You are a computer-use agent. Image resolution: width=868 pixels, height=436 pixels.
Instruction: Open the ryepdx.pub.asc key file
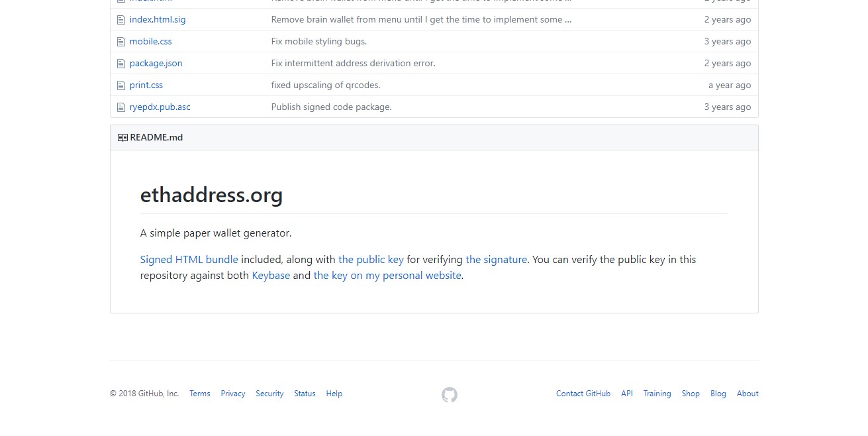click(160, 107)
